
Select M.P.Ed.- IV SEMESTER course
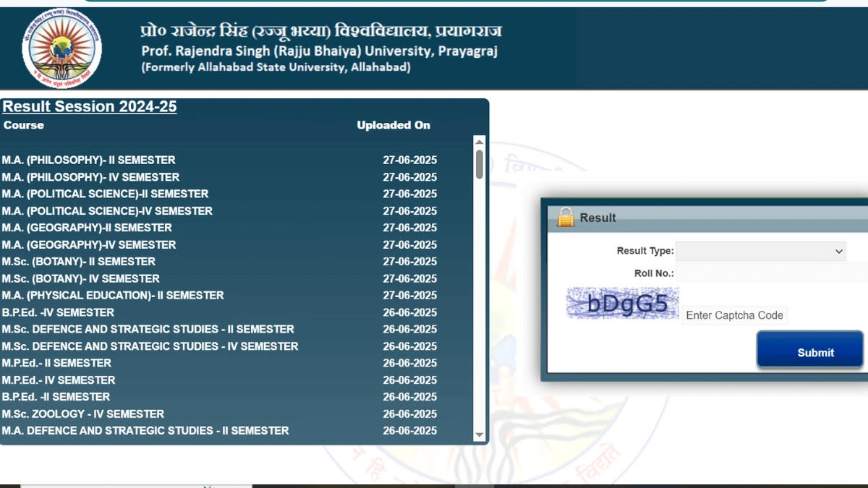point(59,380)
